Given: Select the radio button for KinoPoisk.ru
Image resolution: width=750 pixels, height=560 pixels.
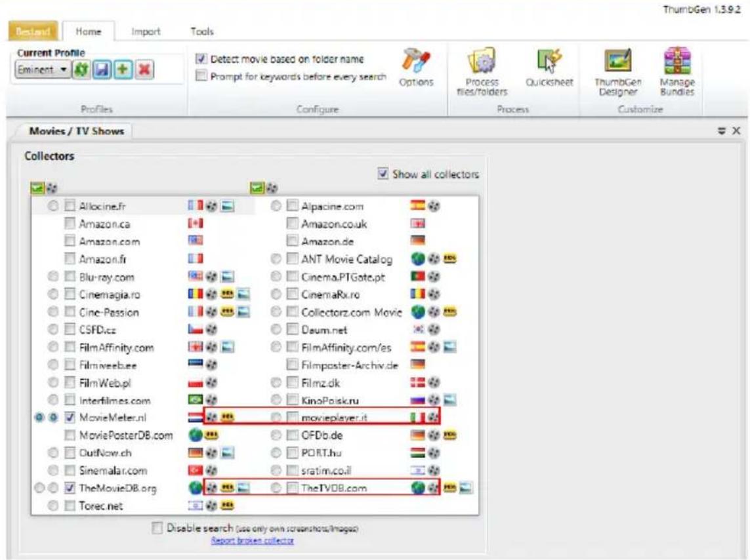Looking at the screenshot, I should click(276, 400).
